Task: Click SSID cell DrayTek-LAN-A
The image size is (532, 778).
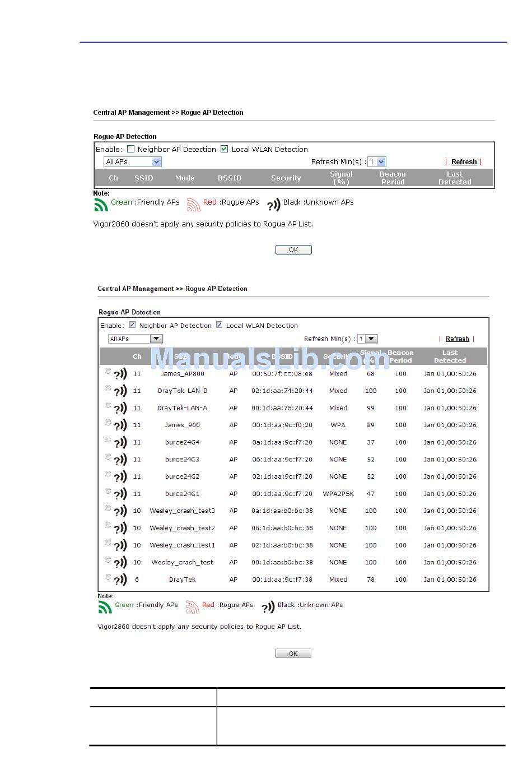Action: click(182, 408)
